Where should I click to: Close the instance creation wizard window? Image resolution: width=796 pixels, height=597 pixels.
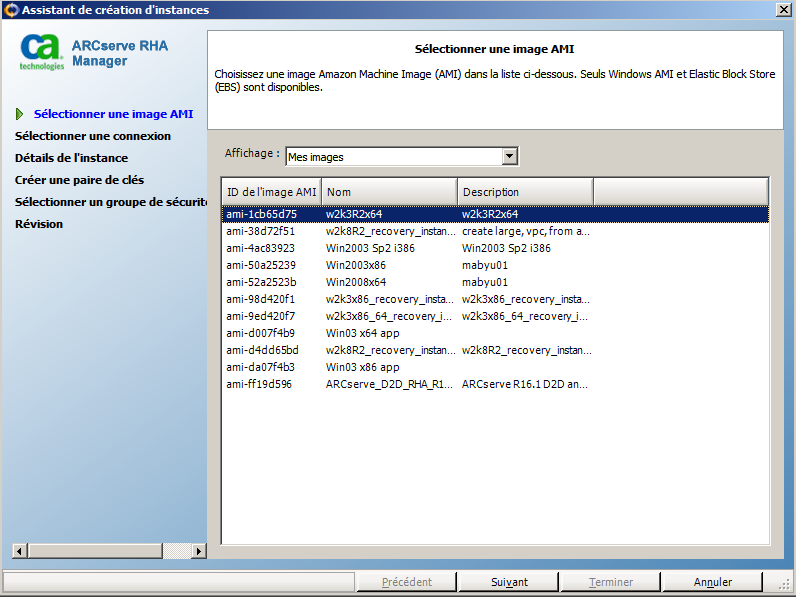pyautogui.click(x=783, y=10)
